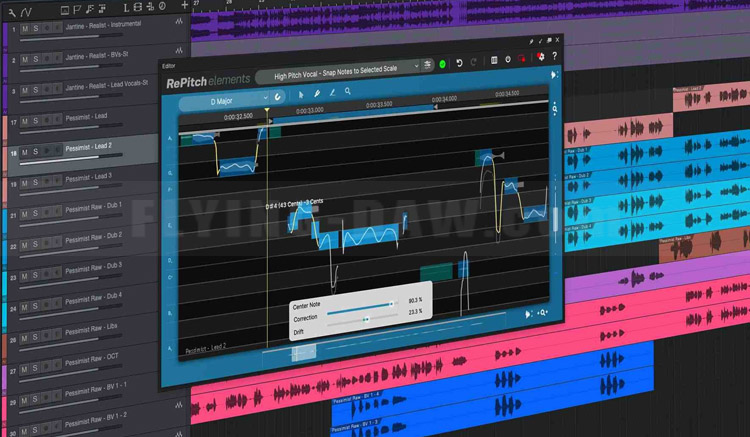Click the horizontal zoom magnifier at editor bottom right
This screenshot has height=437, width=750.
[x=543, y=313]
